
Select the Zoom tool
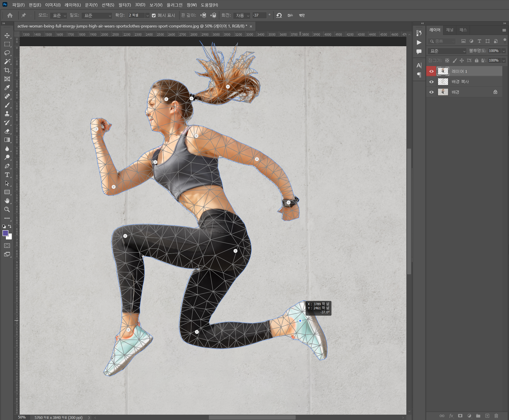[7, 210]
